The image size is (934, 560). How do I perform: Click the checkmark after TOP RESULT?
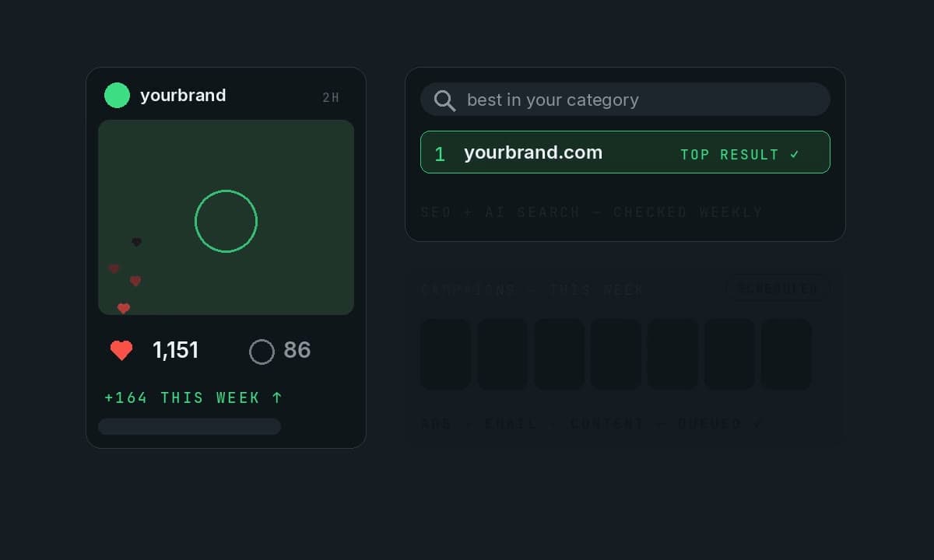click(795, 154)
